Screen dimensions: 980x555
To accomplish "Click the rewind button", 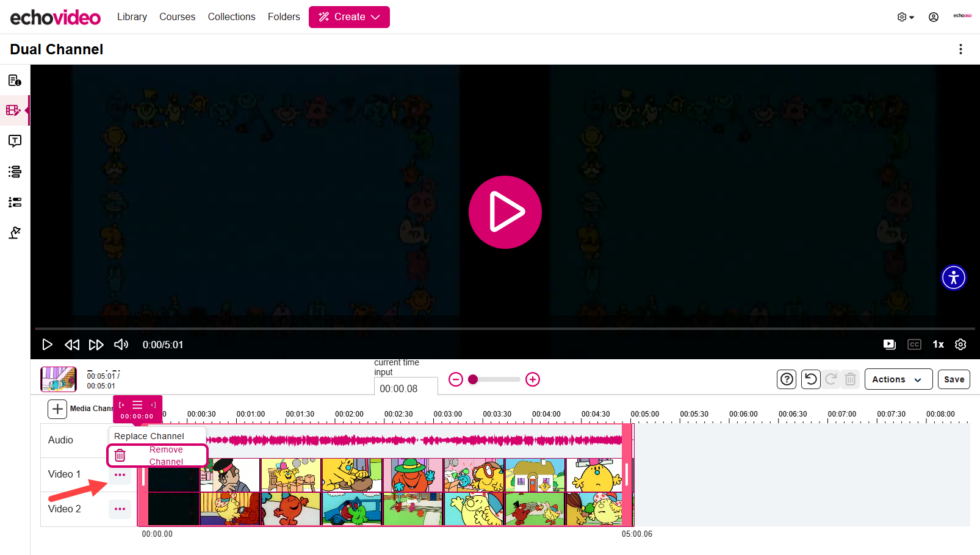I will 72,345.
